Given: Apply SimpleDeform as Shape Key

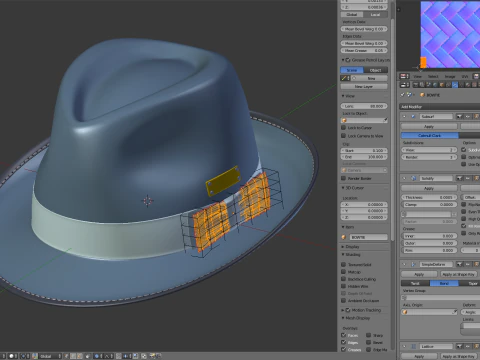Looking at the screenshot, I should (459, 274).
